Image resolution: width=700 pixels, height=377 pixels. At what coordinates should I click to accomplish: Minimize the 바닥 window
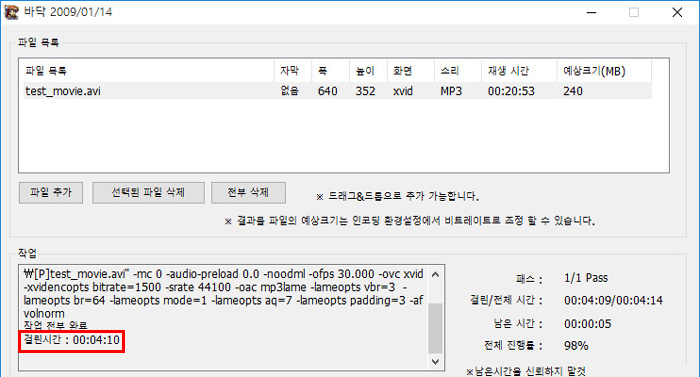592,12
